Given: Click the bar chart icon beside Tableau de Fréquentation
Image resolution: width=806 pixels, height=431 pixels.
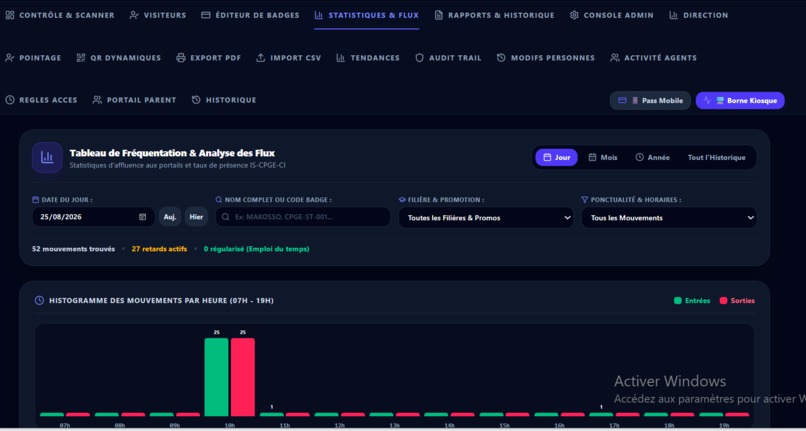Looking at the screenshot, I should pos(47,157).
